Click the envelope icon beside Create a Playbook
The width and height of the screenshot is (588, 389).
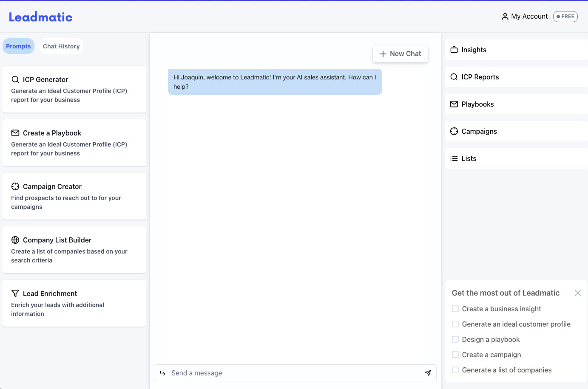[x=15, y=133]
